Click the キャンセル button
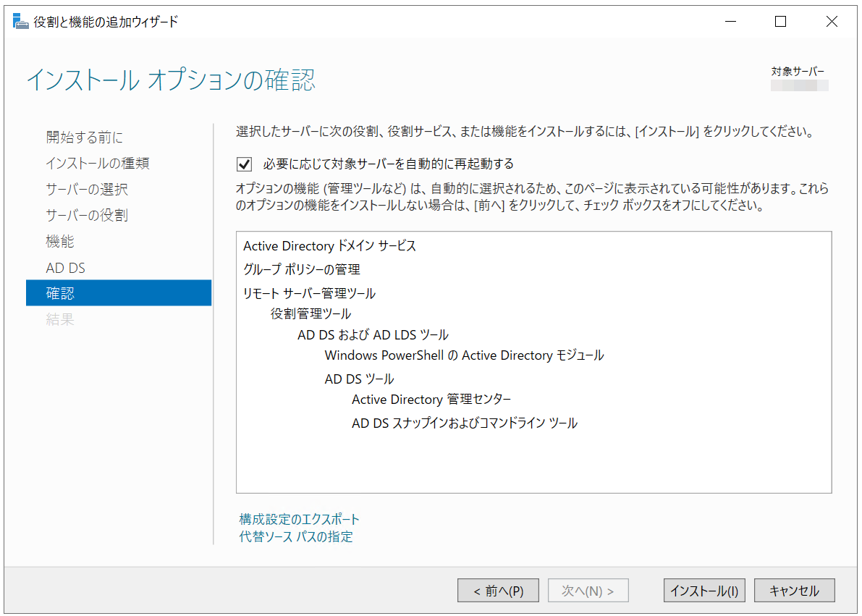 click(x=795, y=591)
